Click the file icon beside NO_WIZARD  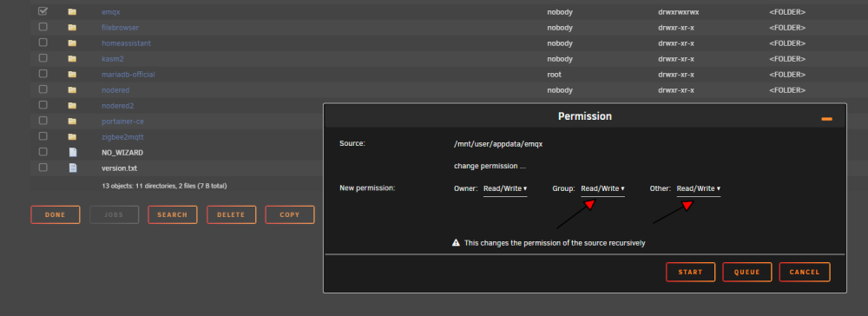coord(73,152)
